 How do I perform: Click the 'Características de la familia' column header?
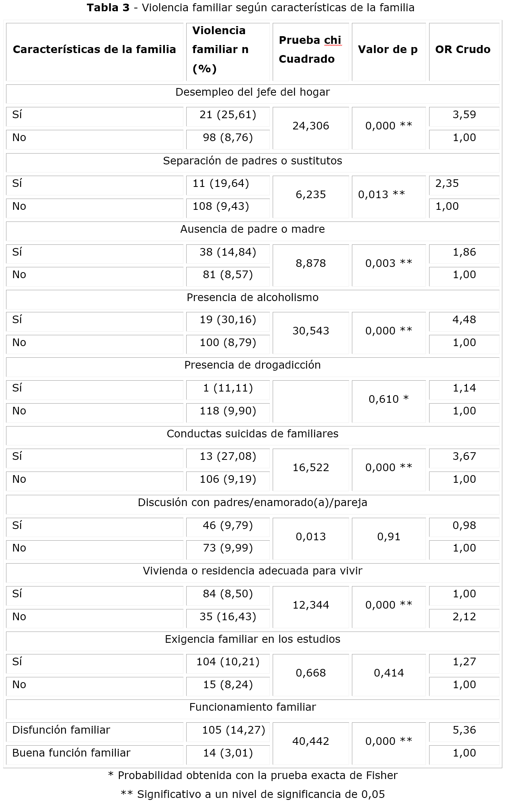click(95, 50)
